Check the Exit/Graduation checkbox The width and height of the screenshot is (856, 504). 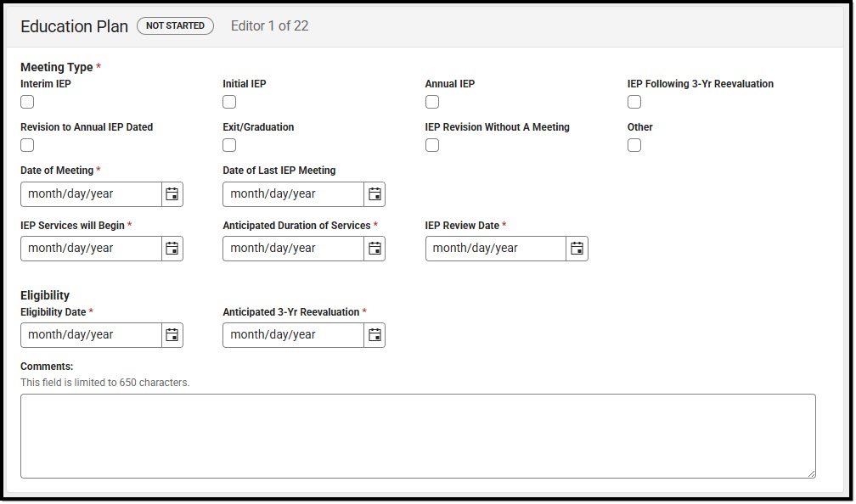point(228,144)
